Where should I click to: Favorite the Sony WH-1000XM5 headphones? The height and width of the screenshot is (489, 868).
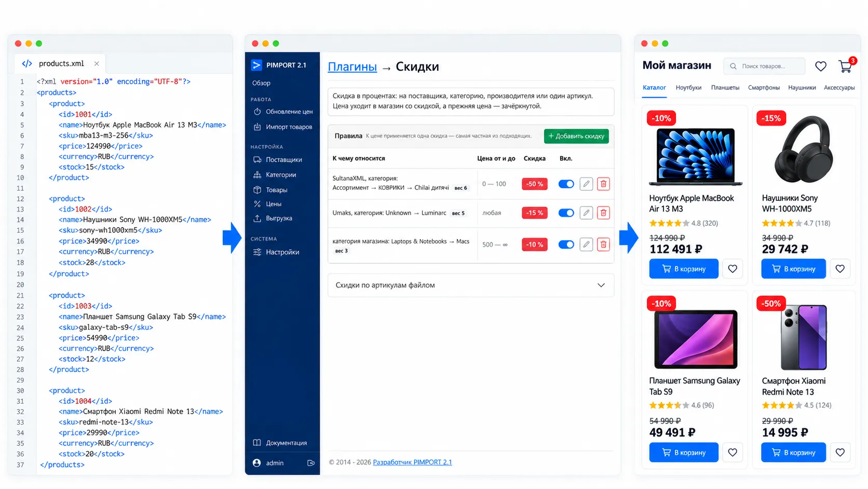click(840, 269)
